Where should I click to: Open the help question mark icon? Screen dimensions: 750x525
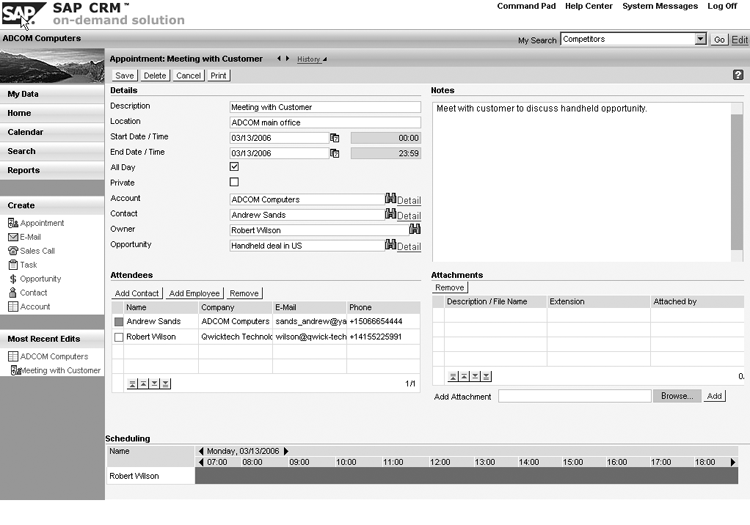738,75
